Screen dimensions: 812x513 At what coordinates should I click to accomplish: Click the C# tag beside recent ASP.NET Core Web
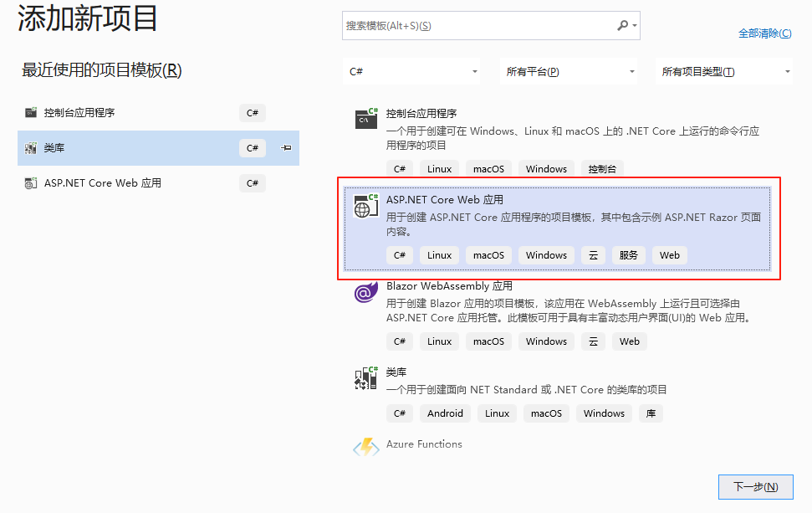[253, 183]
